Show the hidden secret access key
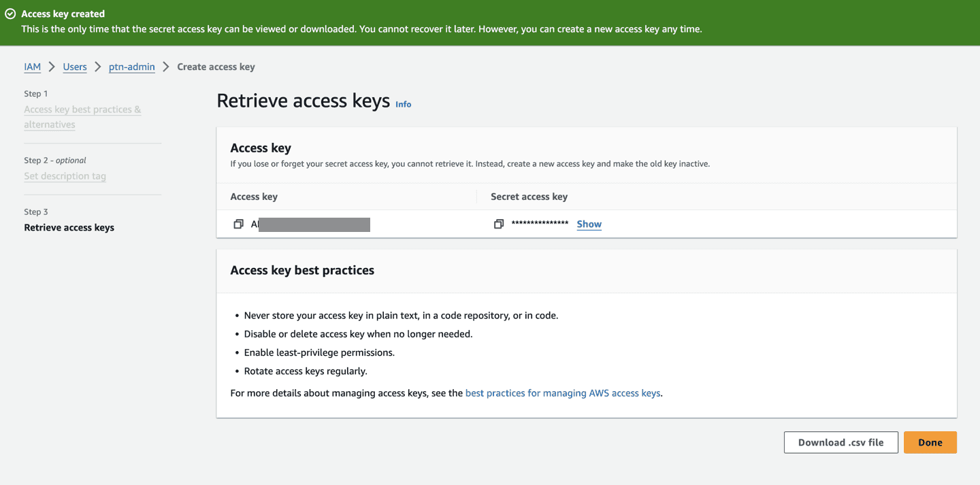 click(589, 224)
